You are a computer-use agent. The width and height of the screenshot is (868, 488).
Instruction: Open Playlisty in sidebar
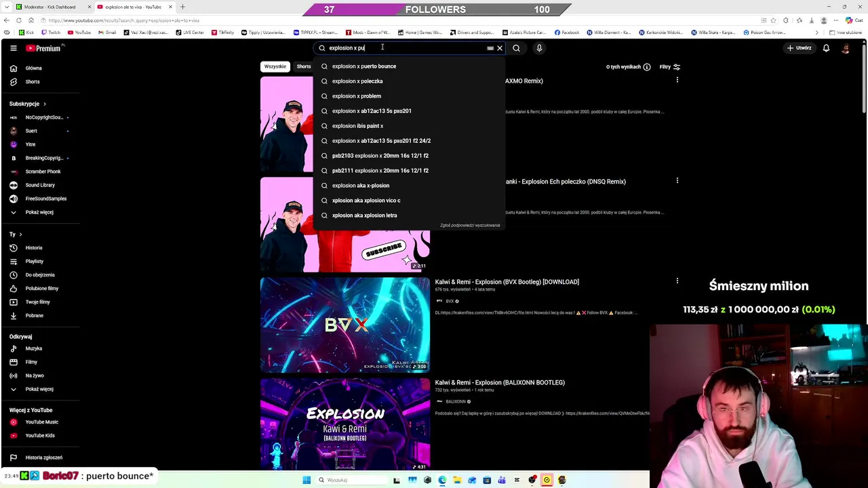tap(41, 262)
